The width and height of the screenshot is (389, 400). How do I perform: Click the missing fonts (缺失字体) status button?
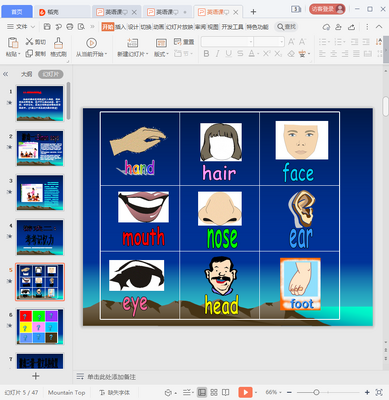tap(114, 392)
